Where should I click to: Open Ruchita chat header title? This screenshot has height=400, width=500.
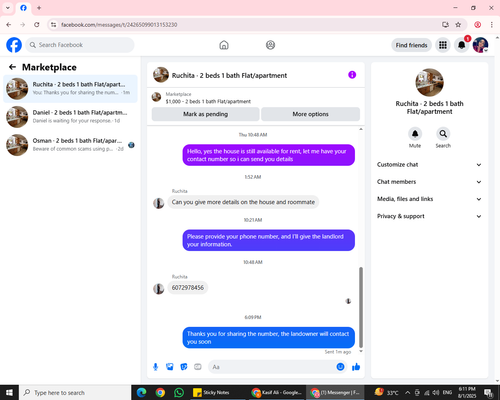point(229,75)
